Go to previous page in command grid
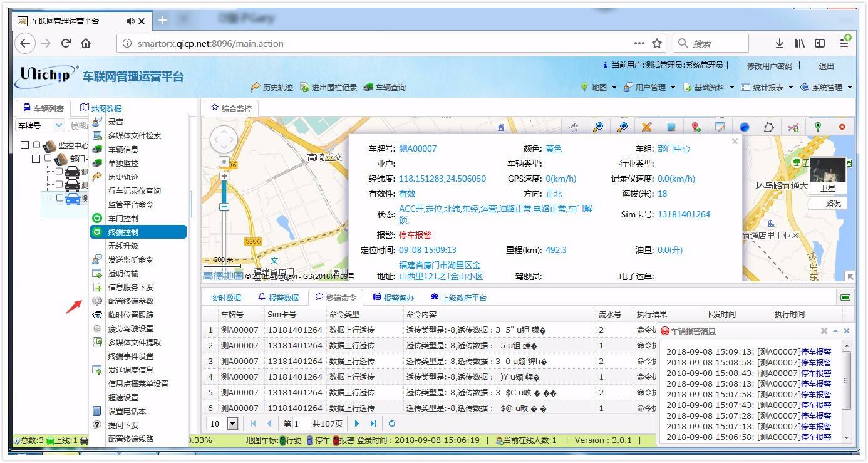The image size is (868, 463). 269,424
